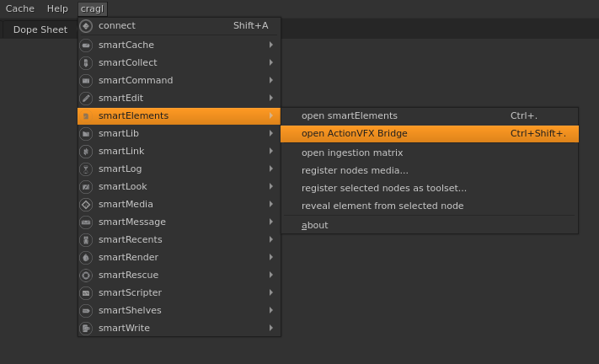Screen dimensions: 599x364
Task: Select the smartRescue menu label
Action: (128, 275)
